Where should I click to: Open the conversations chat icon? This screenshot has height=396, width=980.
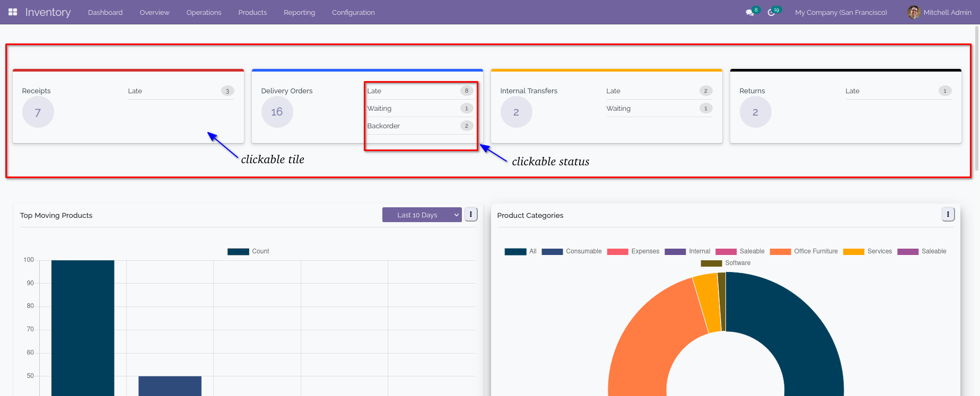[x=750, y=12]
